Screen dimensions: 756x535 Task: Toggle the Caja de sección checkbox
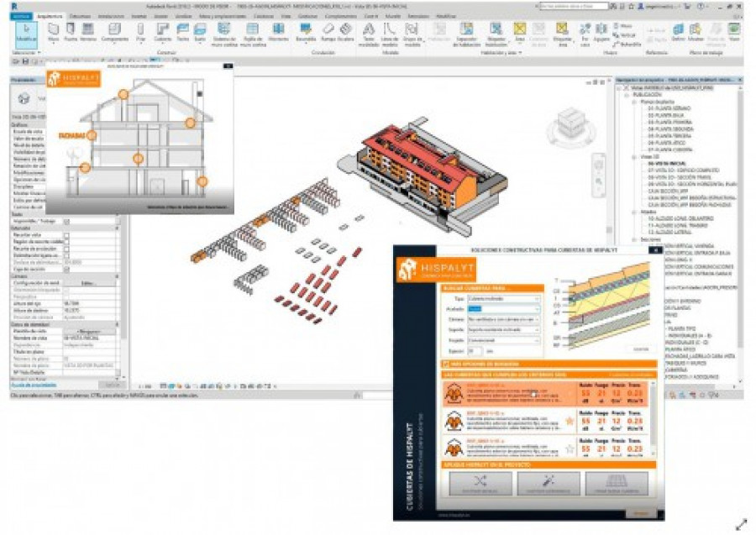pos(66,270)
